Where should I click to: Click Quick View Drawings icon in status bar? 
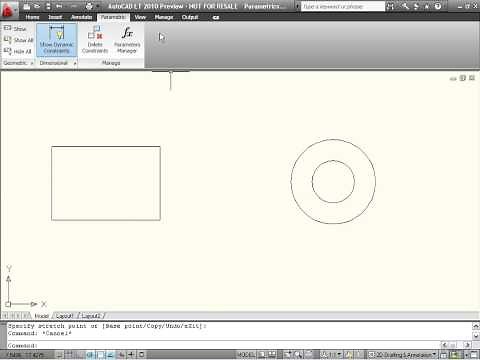(272, 354)
